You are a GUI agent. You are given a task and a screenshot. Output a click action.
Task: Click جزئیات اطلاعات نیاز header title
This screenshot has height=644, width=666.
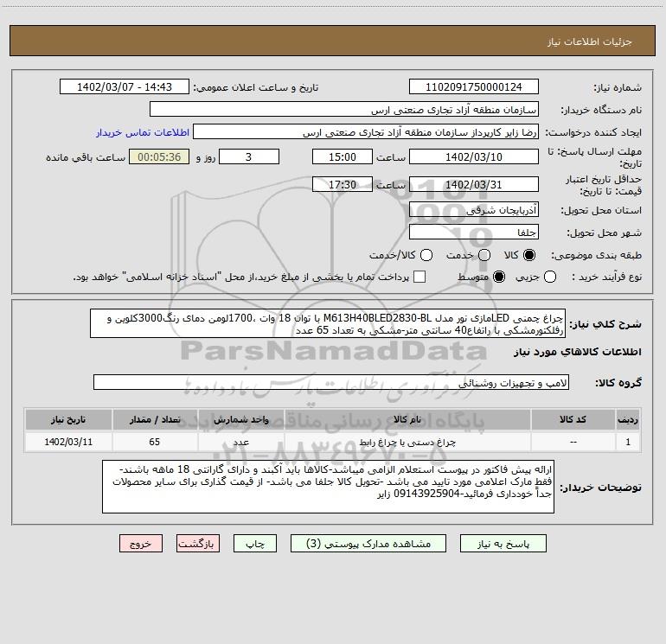pos(589,41)
